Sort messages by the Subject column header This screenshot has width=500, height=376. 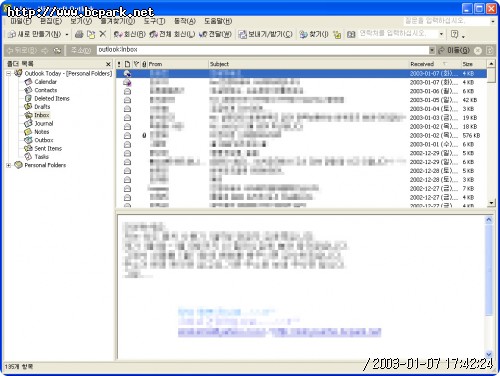309,64
